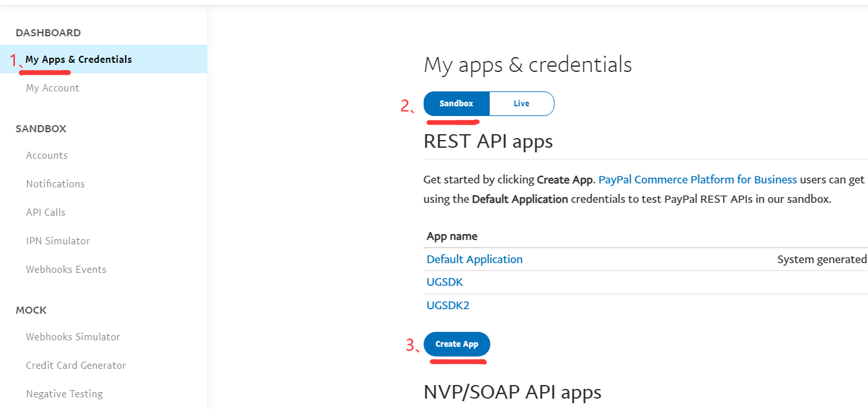Image resolution: width=868 pixels, height=409 pixels.
Task: Click the App name column header
Action: pos(451,237)
